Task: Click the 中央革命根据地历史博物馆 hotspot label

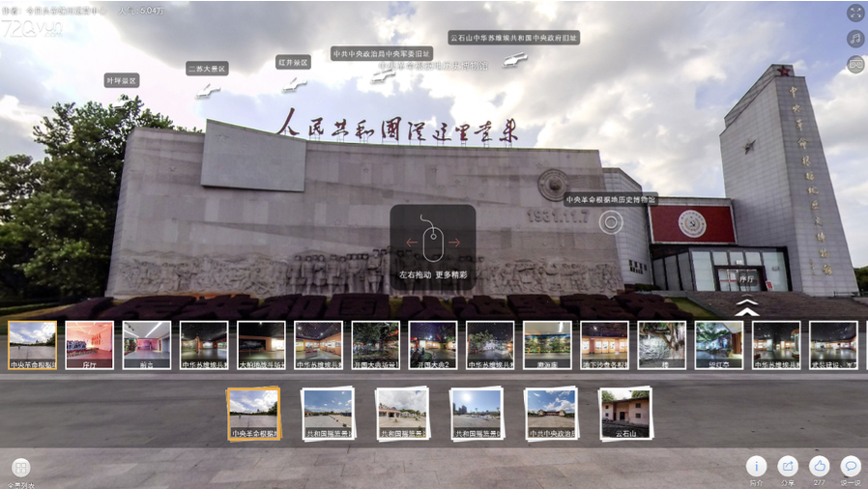Action: [610, 199]
